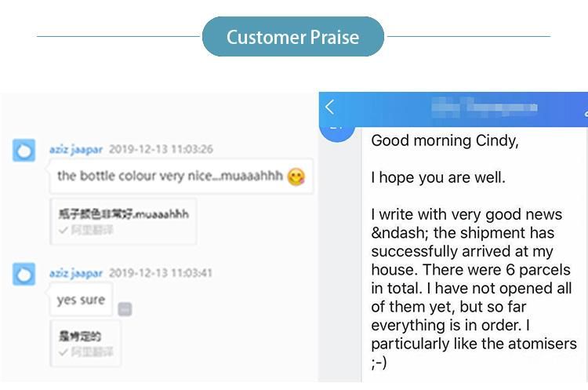Screen dimensions: 588x390
Task: Click the blurred contact name in blue header
Action: pyautogui.click(x=485, y=108)
